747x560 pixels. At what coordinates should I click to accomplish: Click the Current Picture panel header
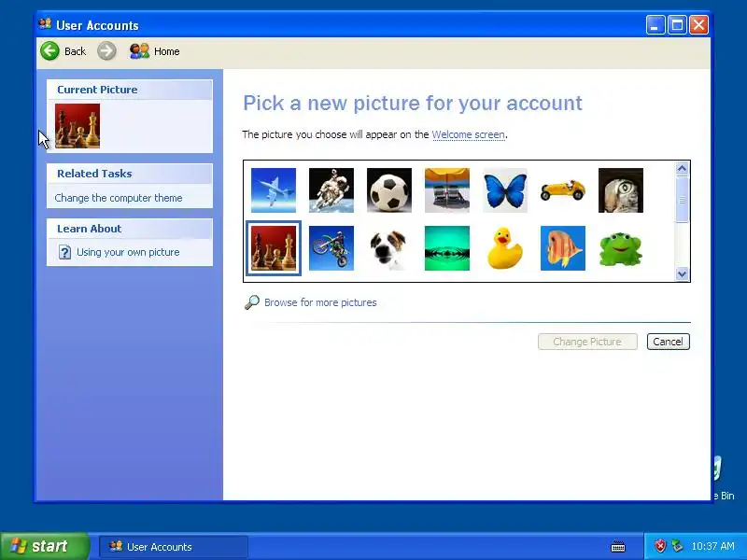(x=130, y=90)
